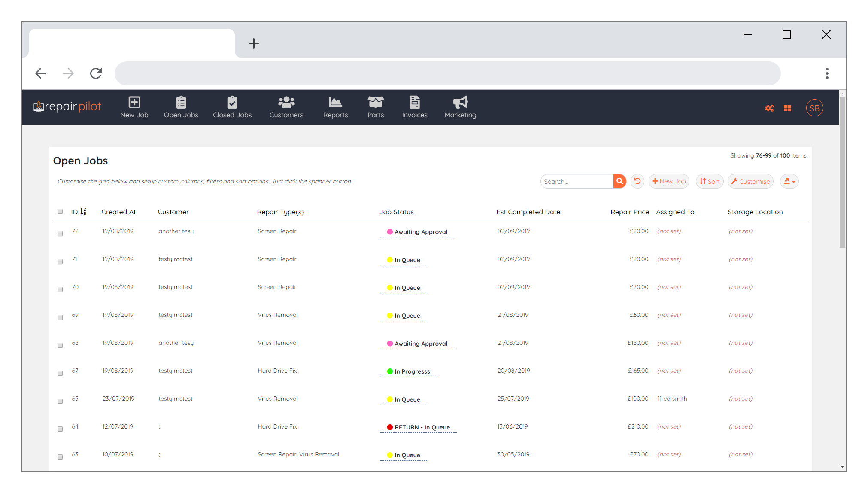Click the Customise spanner button
The image size is (868, 493).
750,181
